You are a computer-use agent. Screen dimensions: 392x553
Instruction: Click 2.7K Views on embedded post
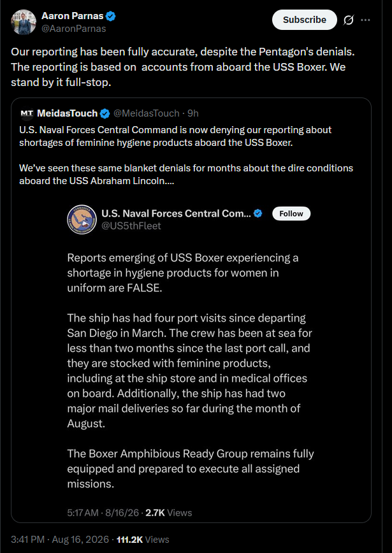pyautogui.click(x=169, y=512)
